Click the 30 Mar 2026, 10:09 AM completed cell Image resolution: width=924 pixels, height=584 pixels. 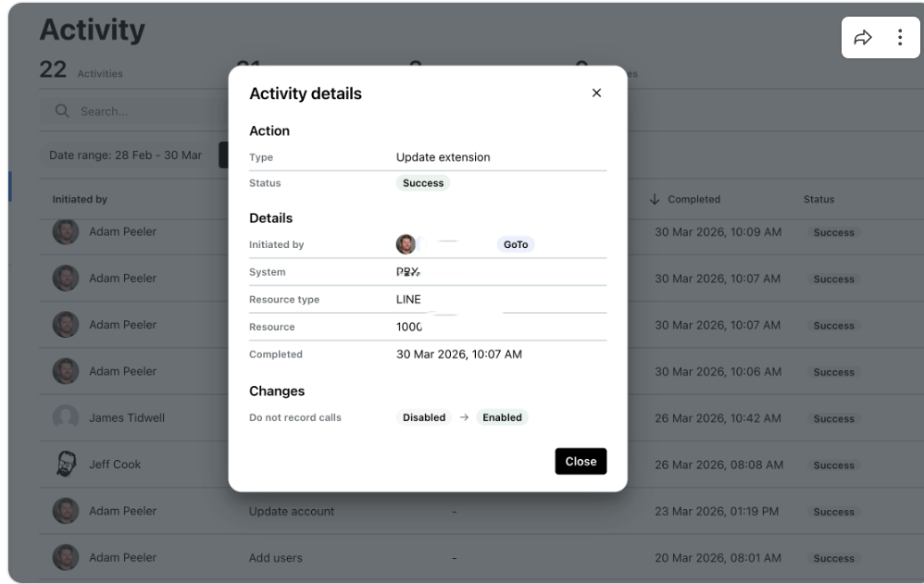718,232
